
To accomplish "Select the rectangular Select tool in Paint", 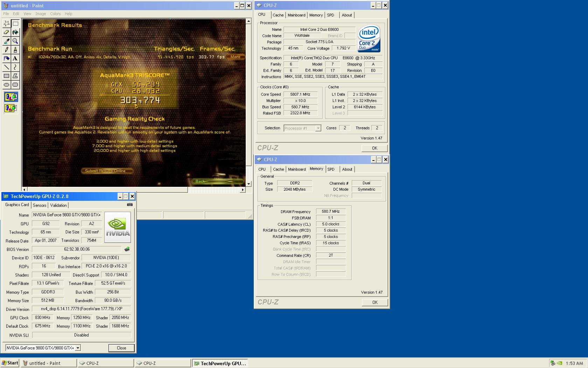I will [x=15, y=23].
